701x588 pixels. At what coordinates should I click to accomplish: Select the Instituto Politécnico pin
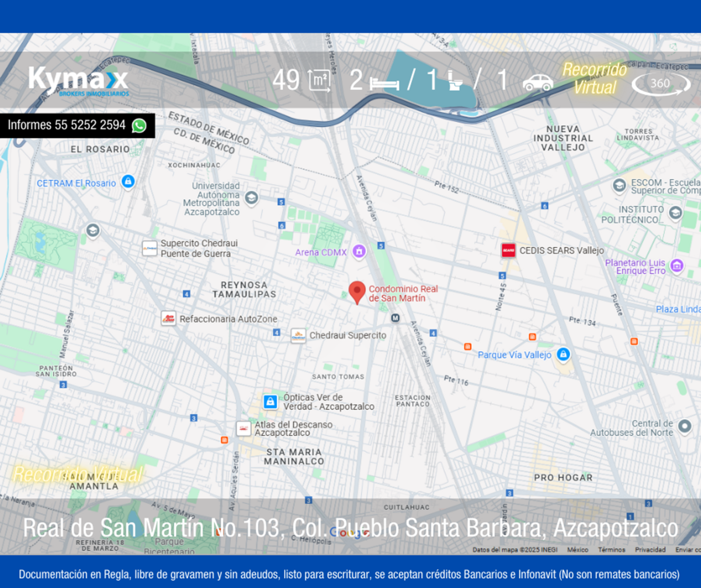[x=676, y=213]
